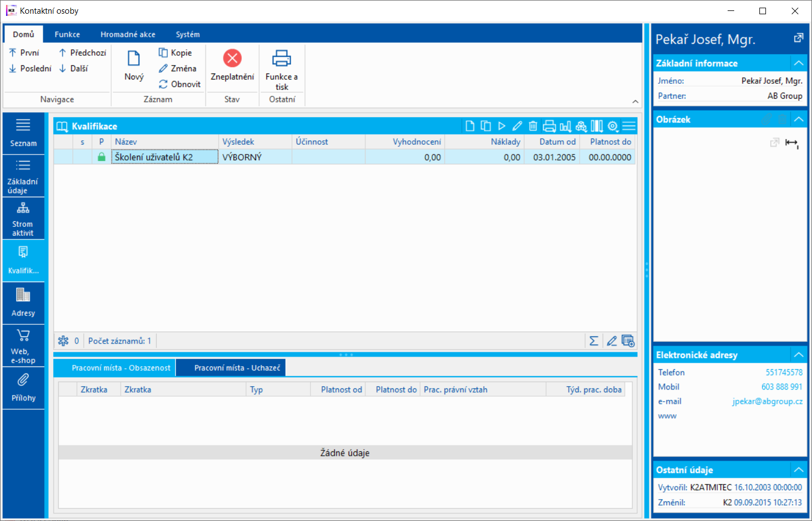The height and width of the screenshot is (521, 812).
Task: Go to previous record with Předchozí
Action: [82, 53]
